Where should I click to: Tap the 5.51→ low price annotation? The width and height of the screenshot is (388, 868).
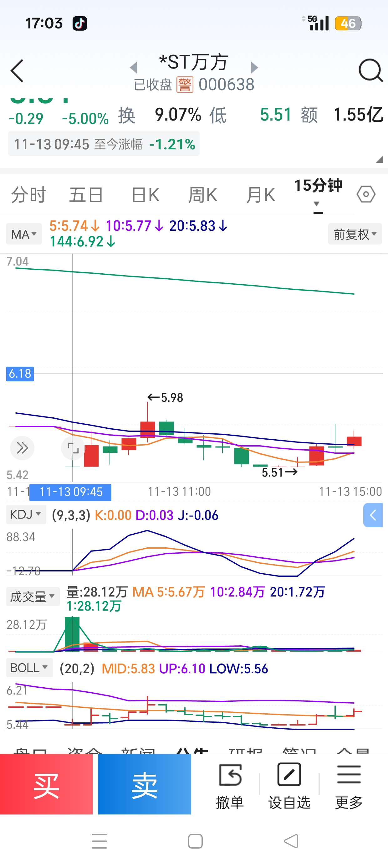point(280,472)
